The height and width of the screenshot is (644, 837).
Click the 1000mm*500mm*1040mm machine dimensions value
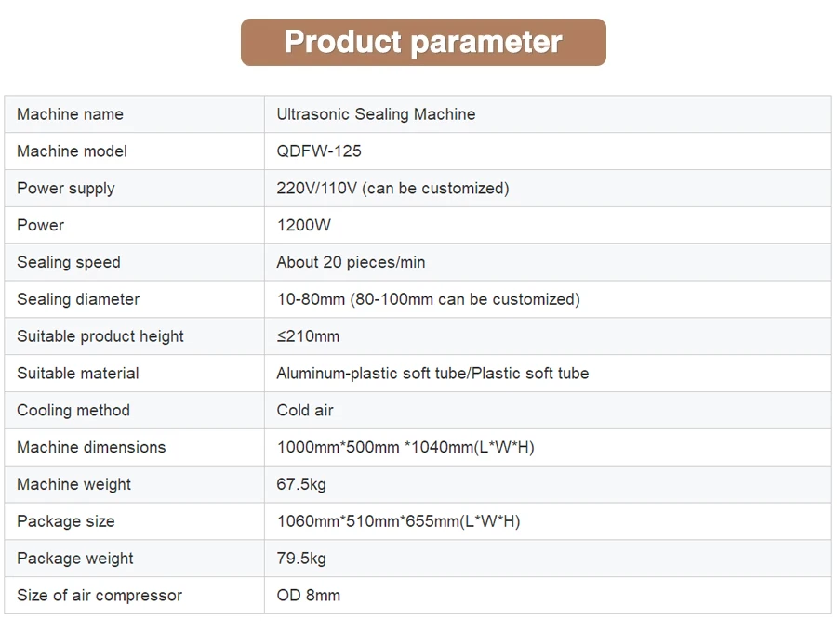(x=405, y=448)
